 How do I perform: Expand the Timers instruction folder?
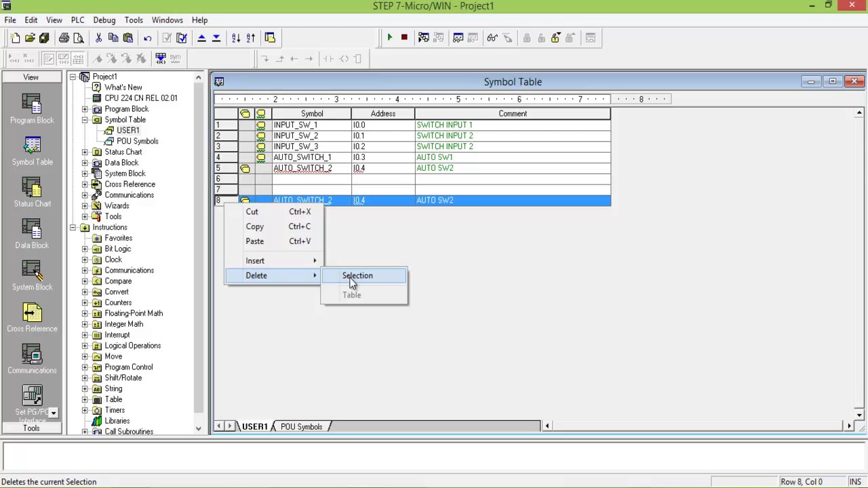(x=85, y=410)
